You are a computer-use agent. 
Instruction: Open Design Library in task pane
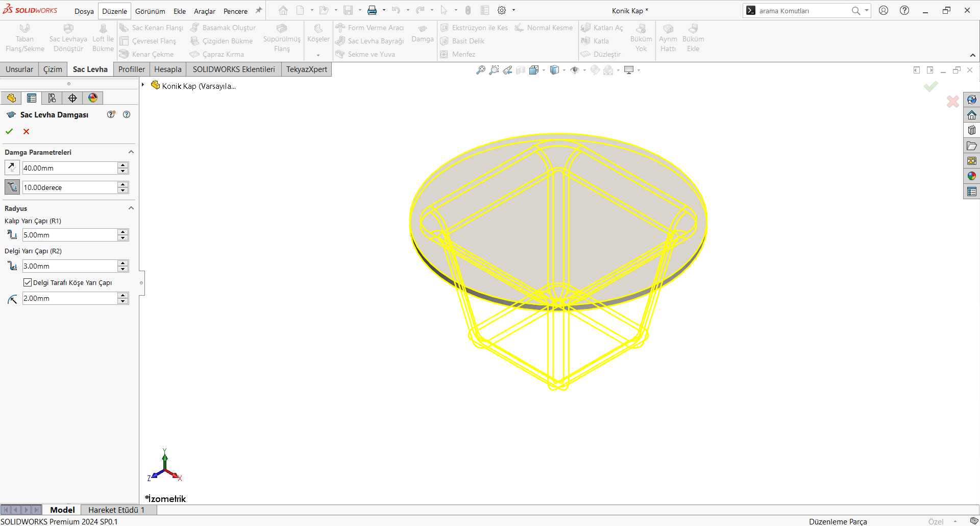coord(972,130)
